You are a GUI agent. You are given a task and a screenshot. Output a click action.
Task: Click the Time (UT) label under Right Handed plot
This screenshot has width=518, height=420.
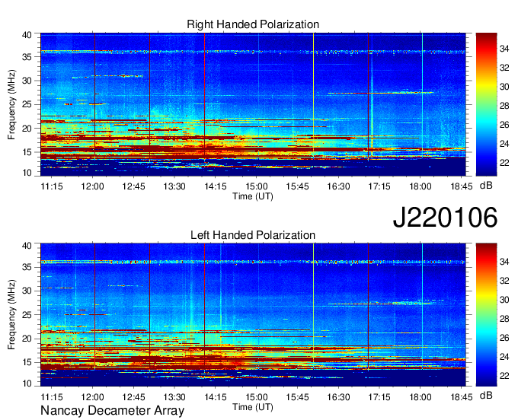253,196
